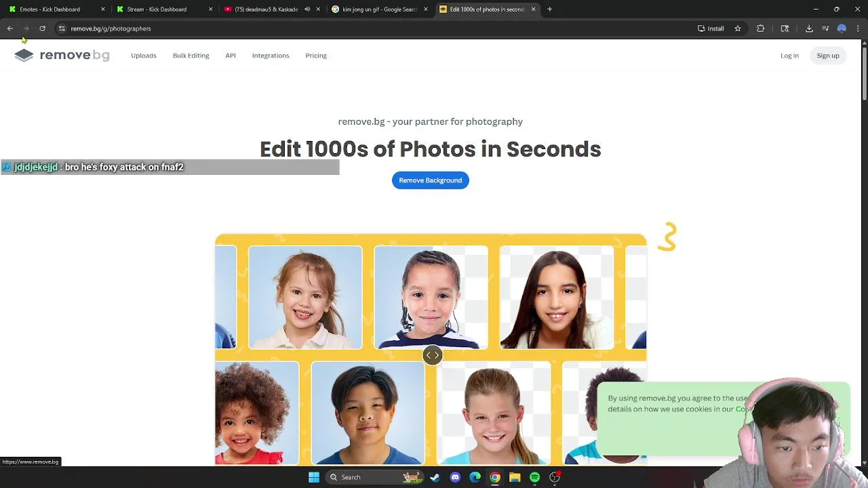868x488 pixels.
Task: Install the remove.bg web app
Action: tap(711, 28)
